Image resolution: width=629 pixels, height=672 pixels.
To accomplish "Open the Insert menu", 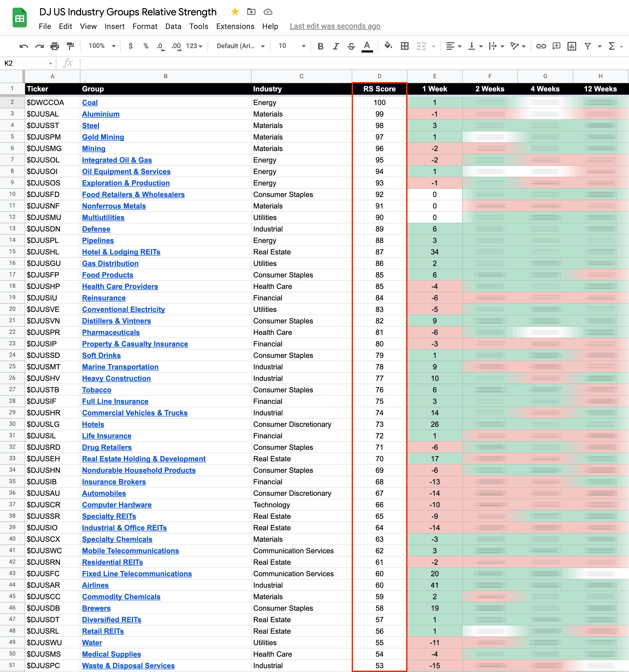I will pos(115,26).
